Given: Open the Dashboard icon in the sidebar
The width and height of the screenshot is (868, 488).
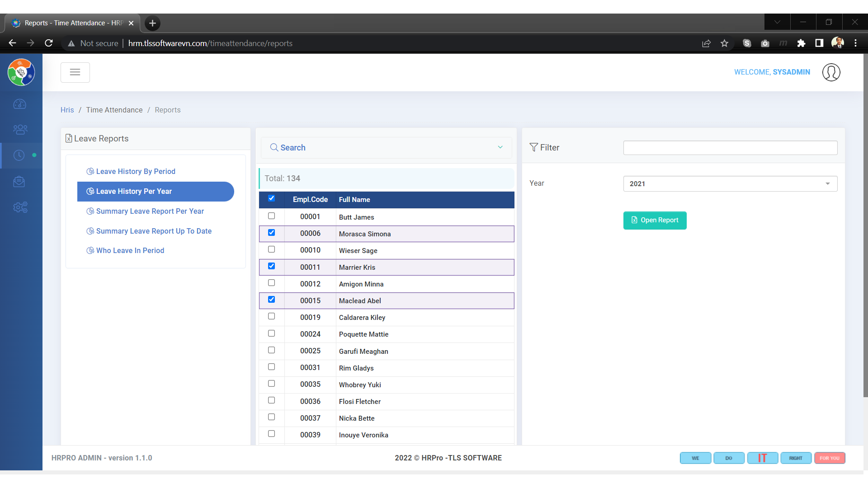Looking at the screenshot, I should click(x=20, y=104).
